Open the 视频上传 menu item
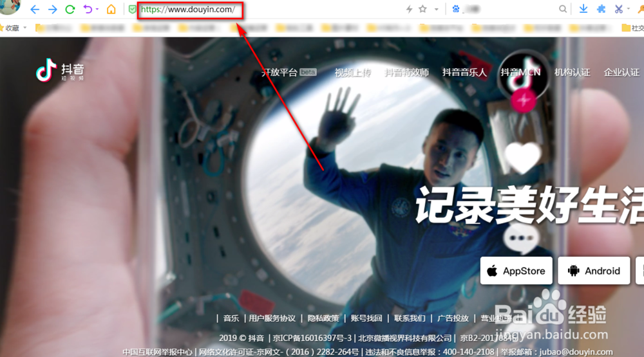 point(353,73)
